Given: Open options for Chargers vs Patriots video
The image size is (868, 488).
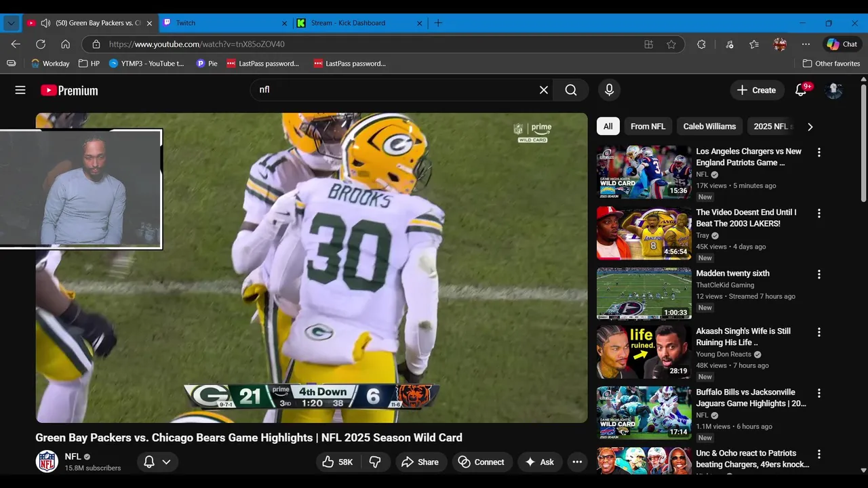Looking at the screenshot, I should 818,152.
